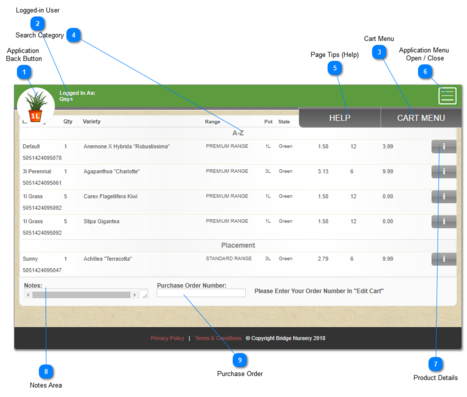Screen dimensions: 467x397
Task: Click price 2.79 in Achillea row
Action: pyautogui.click(x=323, y=259)
